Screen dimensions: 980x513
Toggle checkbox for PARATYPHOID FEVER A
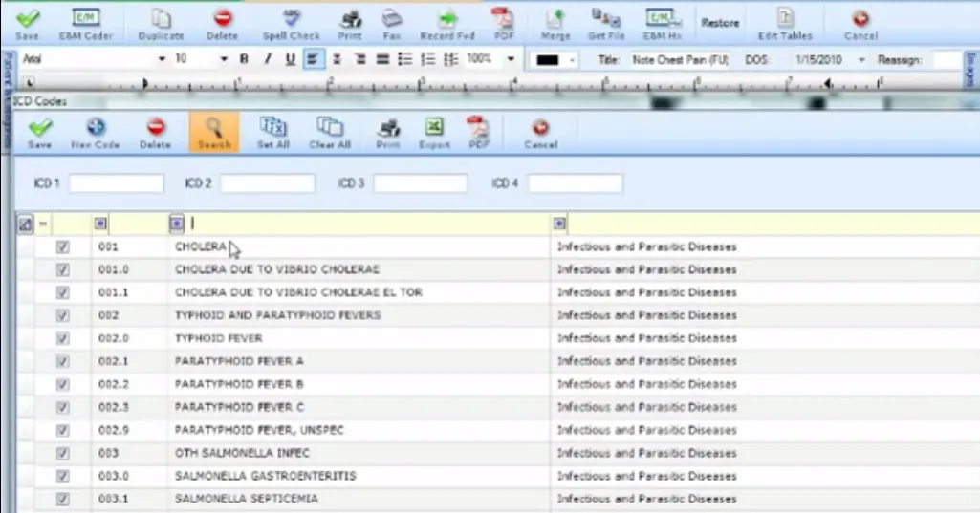tap(62, 361)
